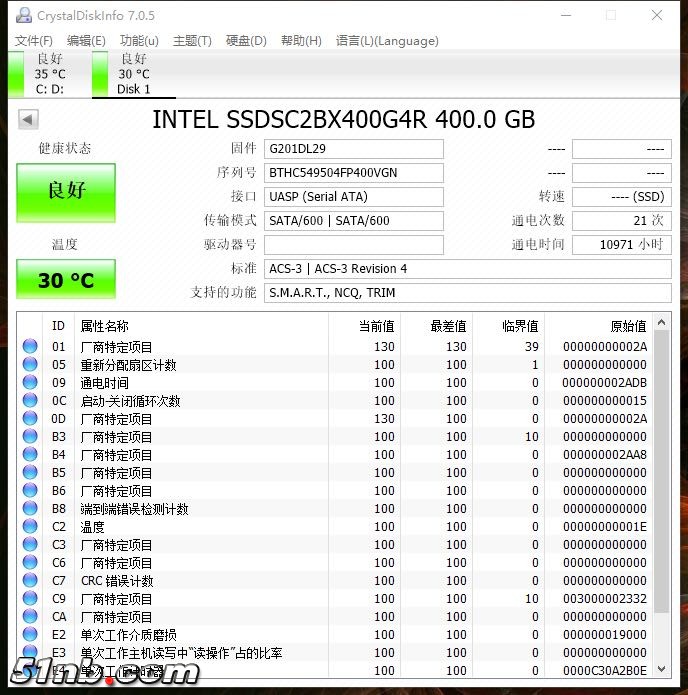Click the serial number field
Image resolution: width=688 pixels, height=695 pixels.
tap(354, 173)
